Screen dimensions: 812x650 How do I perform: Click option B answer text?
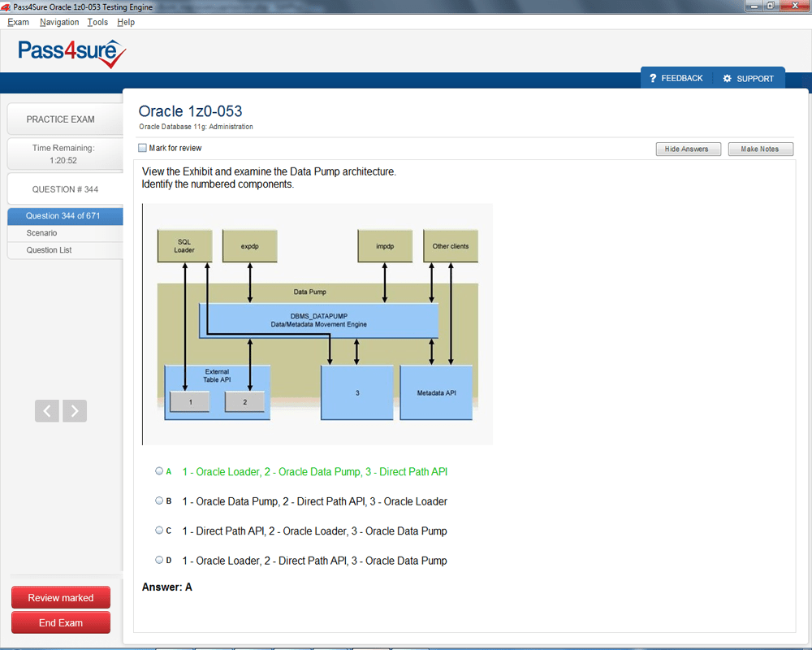pyautogui.click(x=315, y=501)
